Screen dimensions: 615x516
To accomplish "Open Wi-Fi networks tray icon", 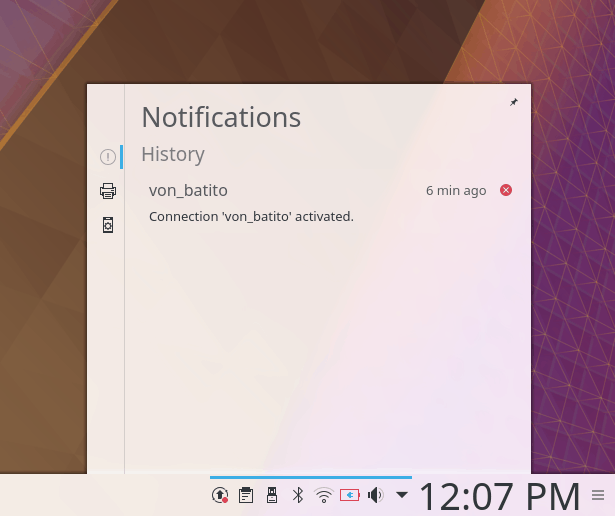I will click(324, 495).
